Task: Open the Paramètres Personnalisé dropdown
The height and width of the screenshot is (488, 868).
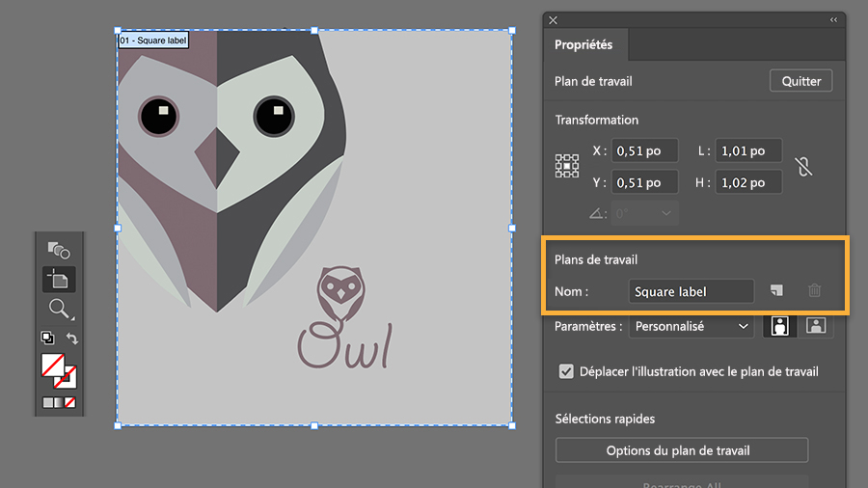Action: click(691, 326)
